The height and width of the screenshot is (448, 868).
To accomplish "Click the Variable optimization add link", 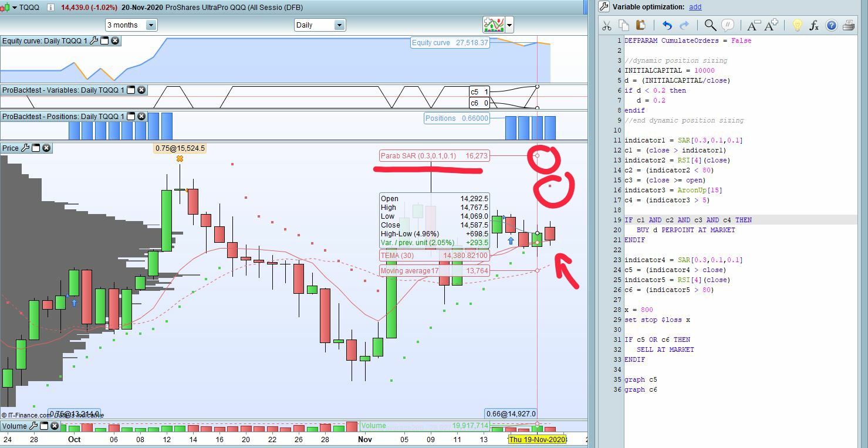I will tap(695, 7).
